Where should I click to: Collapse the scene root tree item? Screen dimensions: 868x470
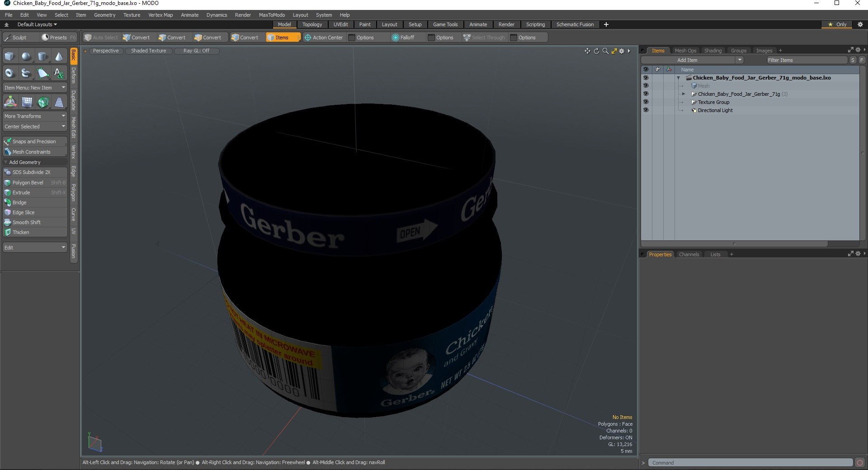(678, 78)
